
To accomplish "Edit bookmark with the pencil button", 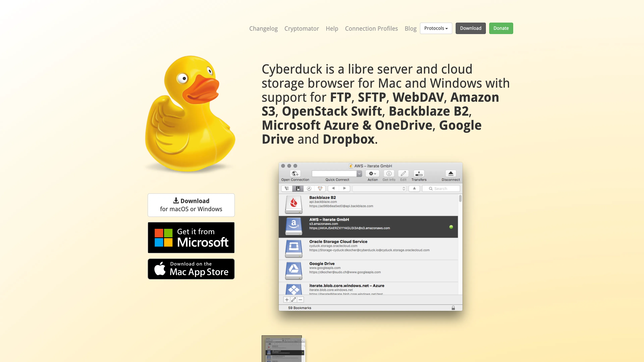I will click(293, 299).
